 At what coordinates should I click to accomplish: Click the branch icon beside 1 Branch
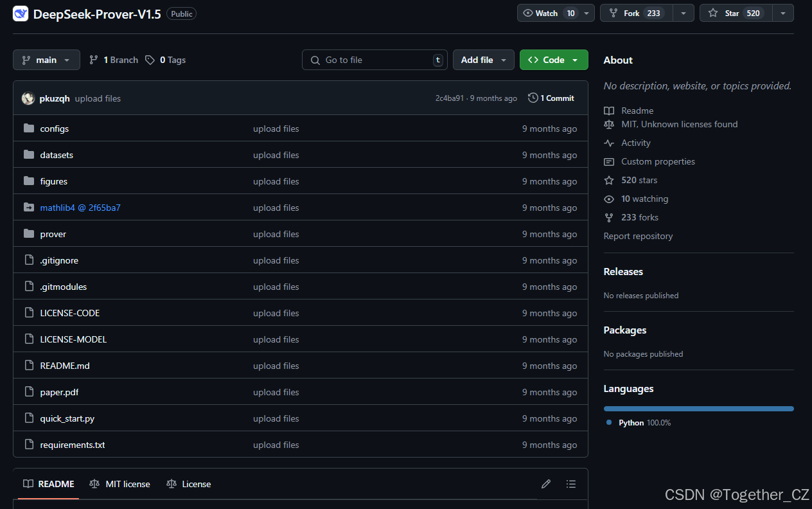pyautogui.click(x=94, y=60)
